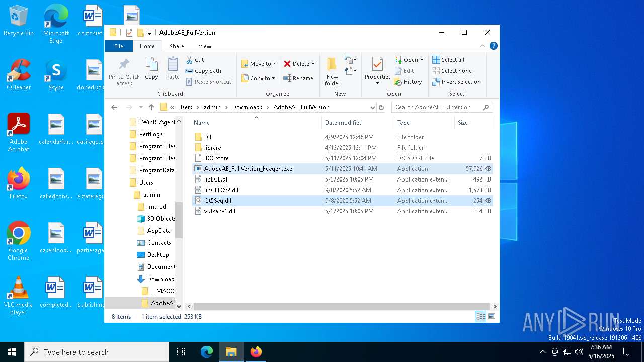The width and height of the screenshot is (644, 362).
Task: Switch to the View ribbon tab
Action: [205, 46]
